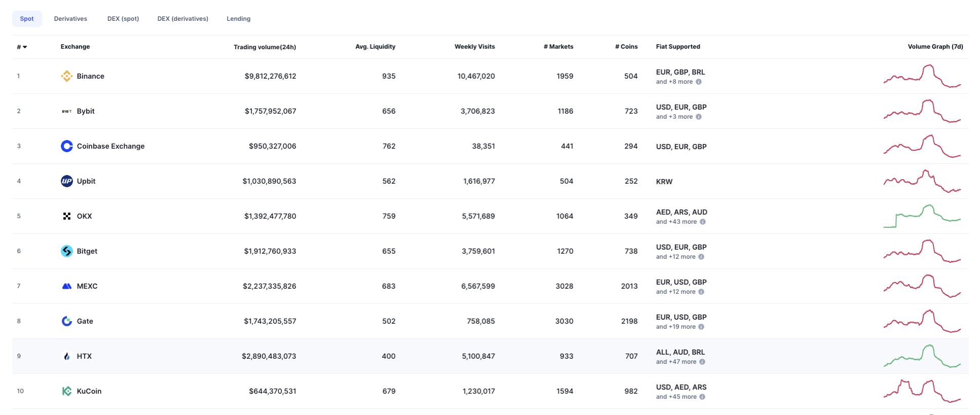Open Binance's 7d volume graph
Image resolution: width=980 pixels, height=415 pixels.
point(922,76)
